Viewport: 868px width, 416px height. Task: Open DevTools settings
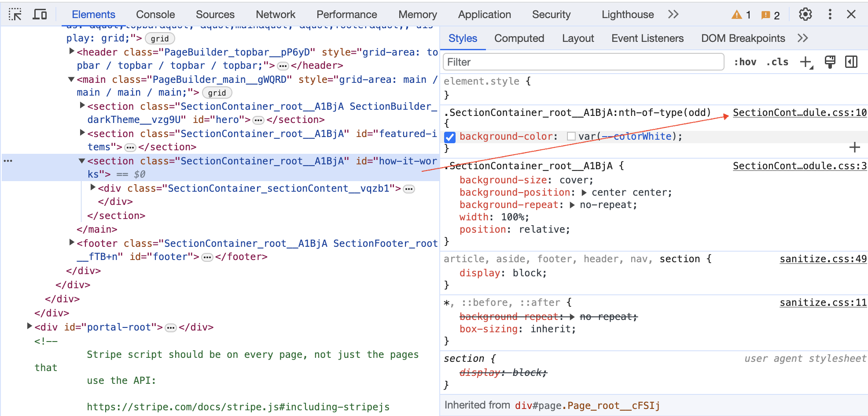pyautogui.click(x=805, y=15)
